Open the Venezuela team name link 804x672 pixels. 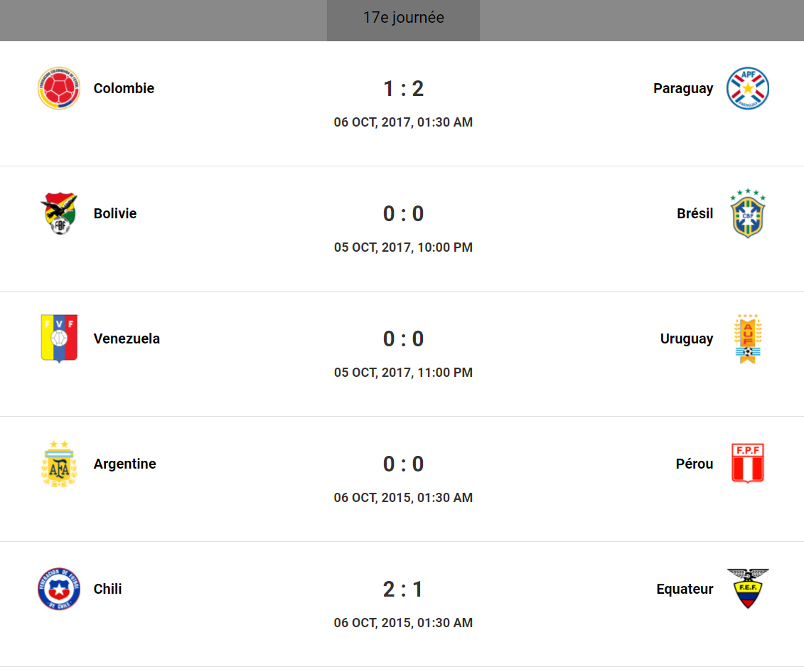coord(127,338)
